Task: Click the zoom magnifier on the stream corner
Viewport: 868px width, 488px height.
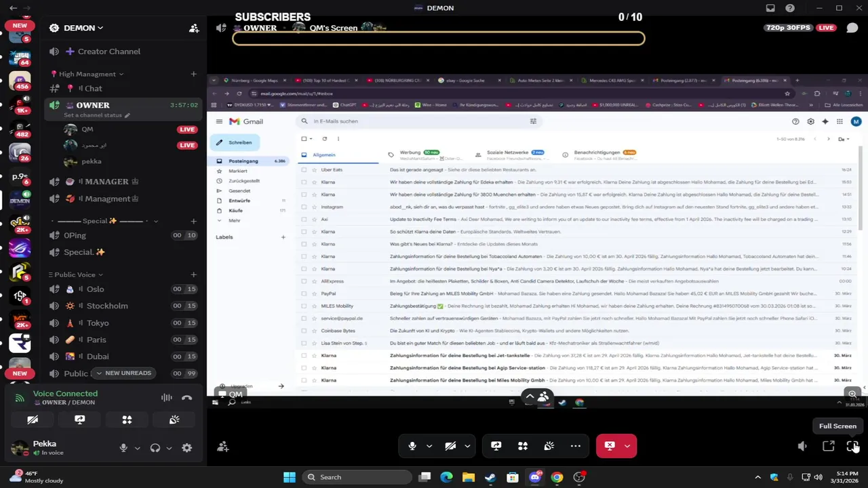Action: pyautogui.click(x=852, y=394)
